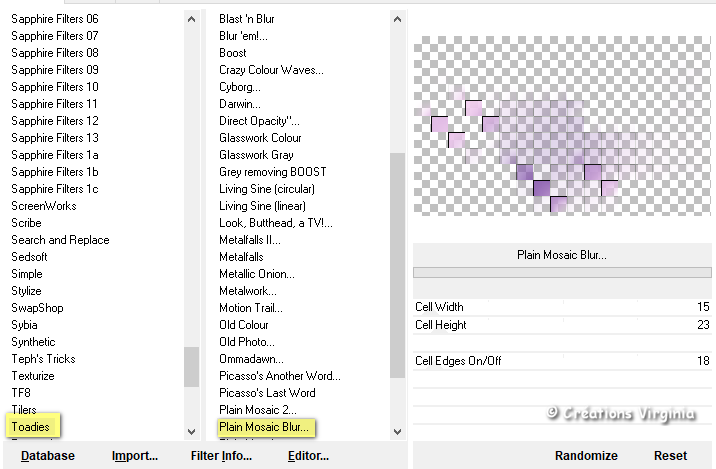Open the Import dialog
Screen dimensions: 716x469
coord(134,456)
